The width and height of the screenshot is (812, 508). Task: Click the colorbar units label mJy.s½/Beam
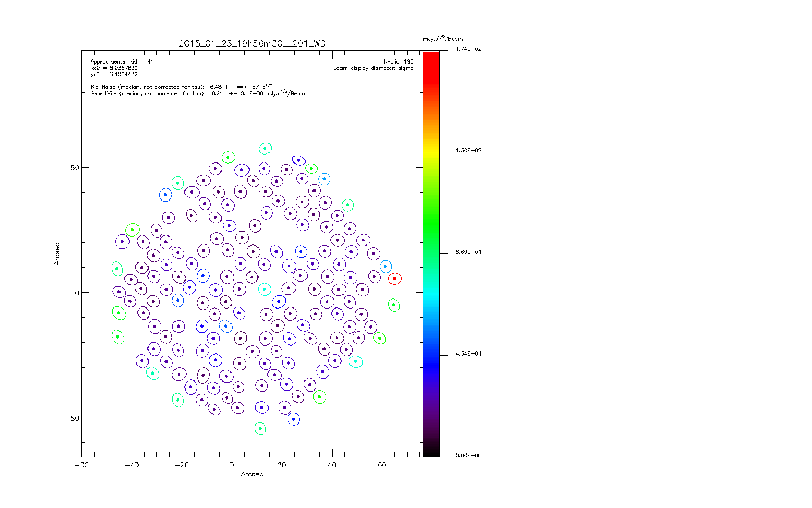click(x=442, y=39)
